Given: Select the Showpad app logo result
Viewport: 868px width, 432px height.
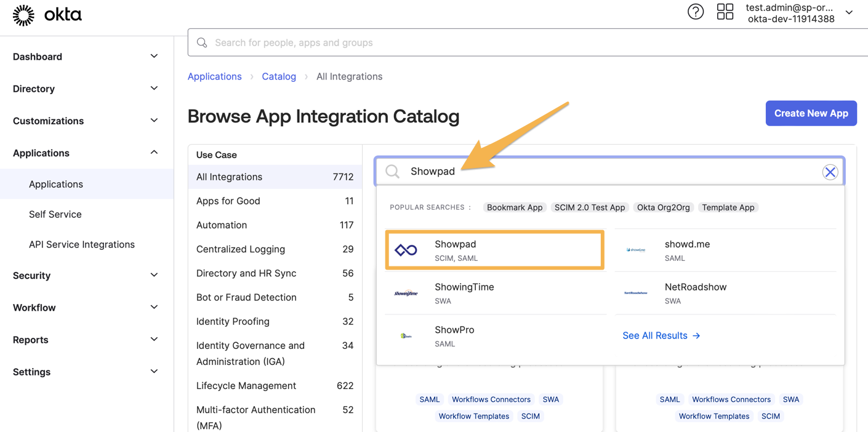Looking at the screenshot, I should (406, 250).
